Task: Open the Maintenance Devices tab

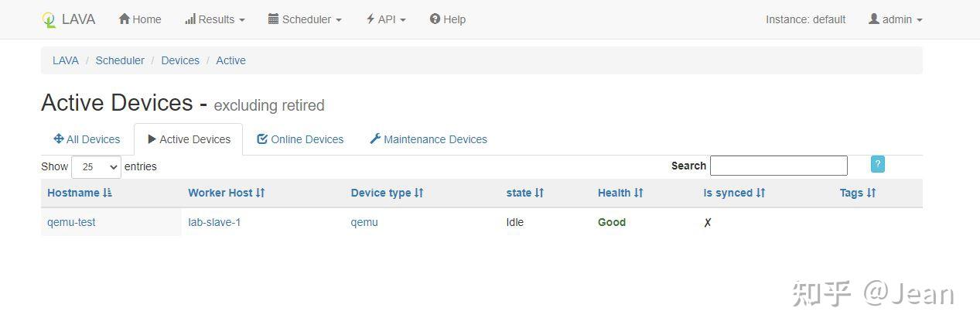Action: (429, 139)
